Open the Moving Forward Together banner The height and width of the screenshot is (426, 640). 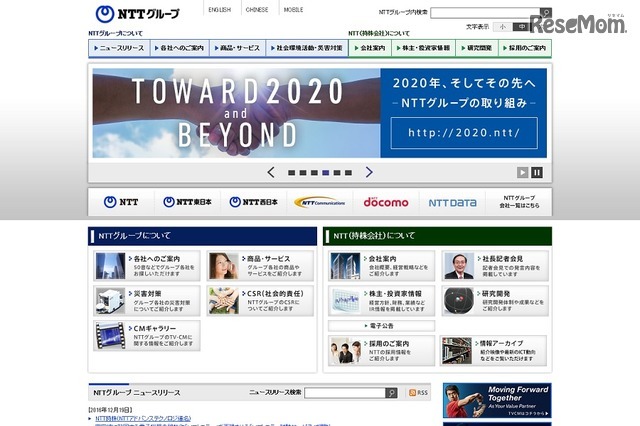(x=497, y=400)
